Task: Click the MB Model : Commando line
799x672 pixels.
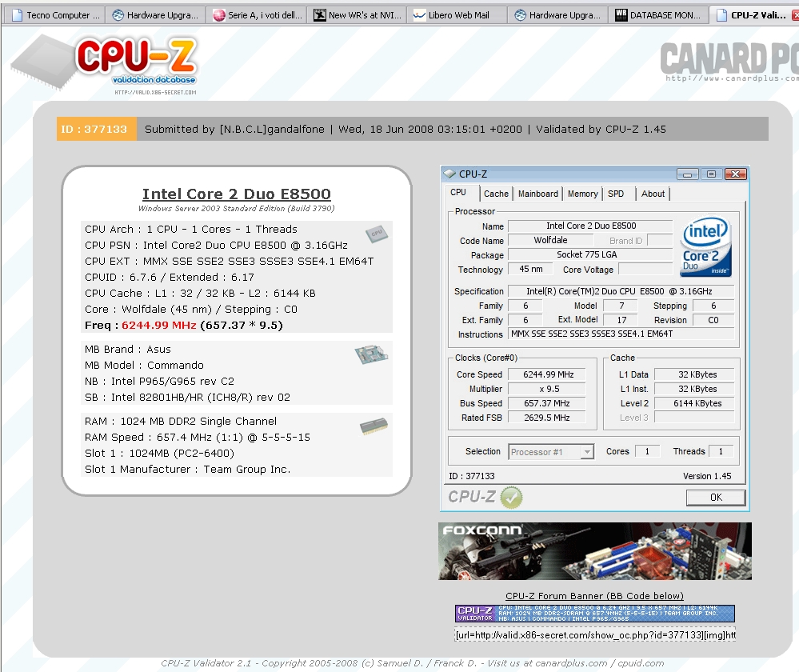Action: tap(144, 365)
